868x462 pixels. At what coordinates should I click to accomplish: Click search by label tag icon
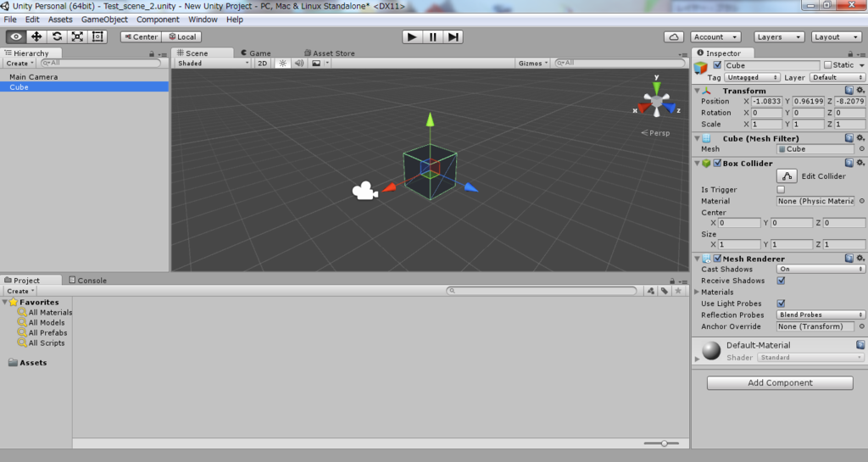pyautogui.click(x=665, y=291)
